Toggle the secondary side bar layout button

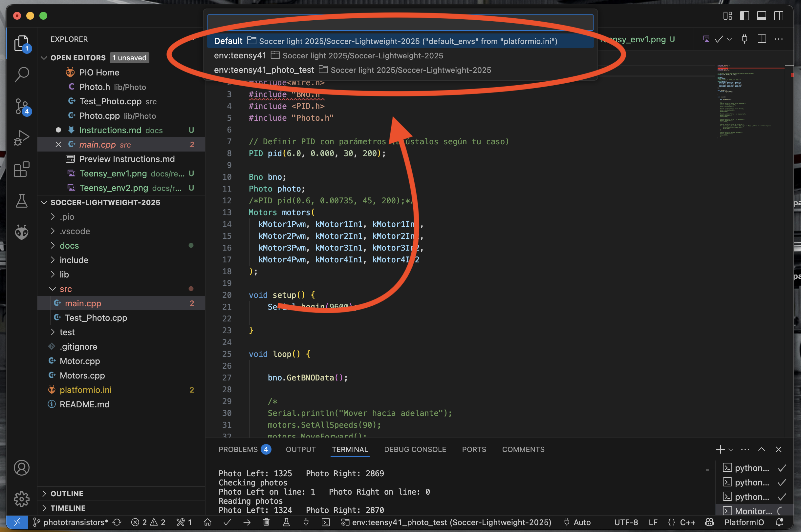click(779, 16)
